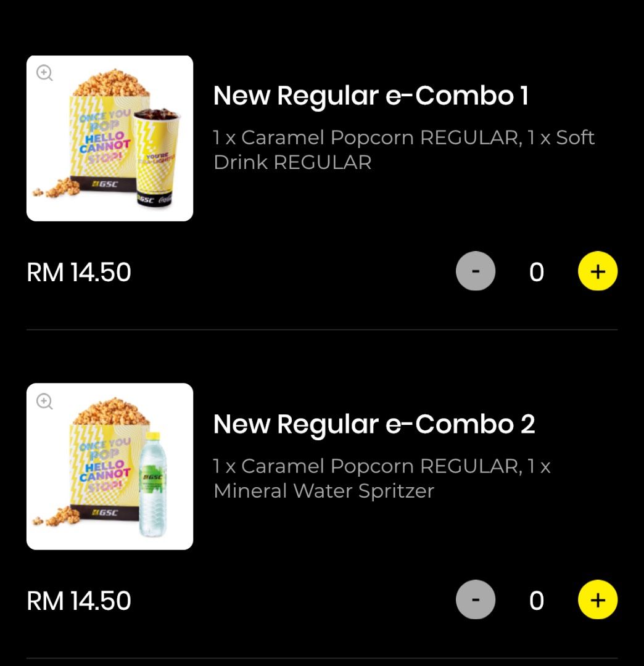Tap the magnifier icon on Combo 2 image
The width and height of the screenshot is (644, 666).
pyautogui.click(x=44, y=401)
